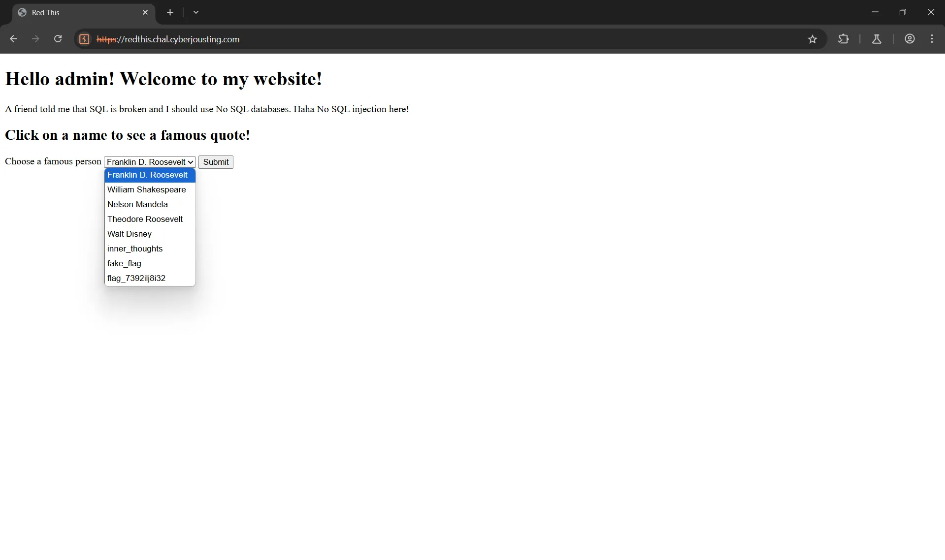Screen dimensions: 945x560
Task: Collapse the famous person dropdown
Action: [150, 162]
